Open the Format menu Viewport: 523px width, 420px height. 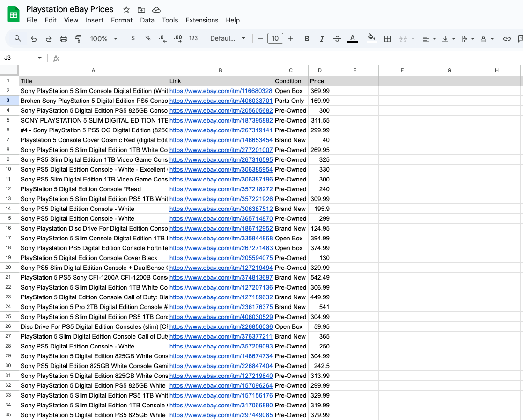click(122, 20)
